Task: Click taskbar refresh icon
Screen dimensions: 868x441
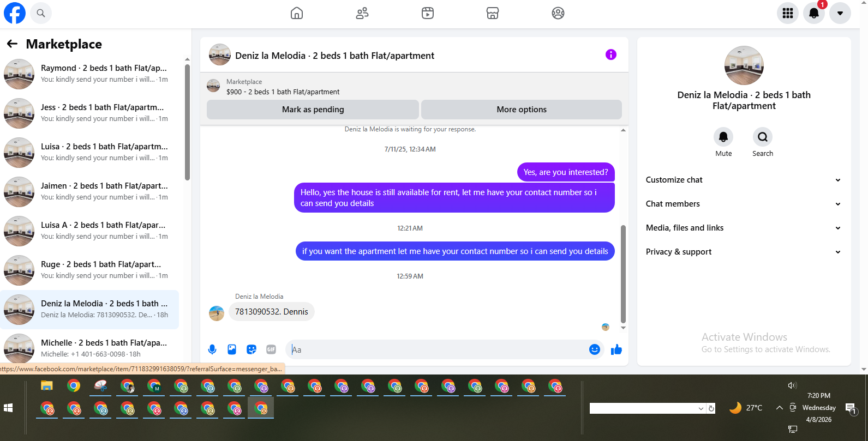Action: click(x=711, y=408)
